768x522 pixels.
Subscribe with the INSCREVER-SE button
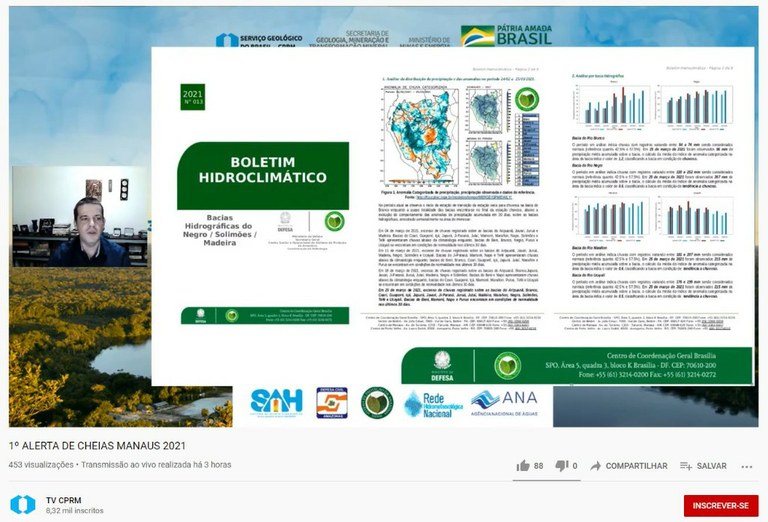pyautogui.click(x=721, y=506)
